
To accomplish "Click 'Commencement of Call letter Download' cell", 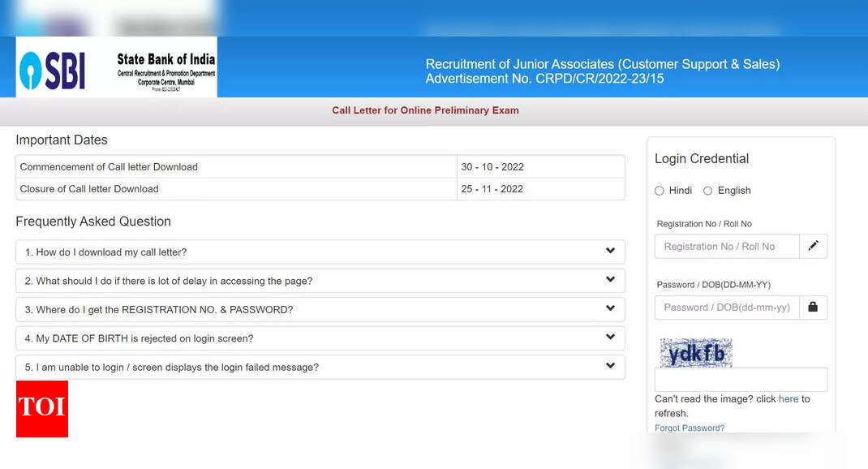I will (x=236, y=166).
